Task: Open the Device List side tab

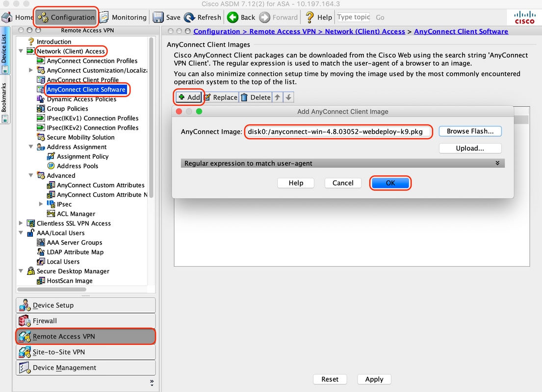Action: [x=4, y=50]
